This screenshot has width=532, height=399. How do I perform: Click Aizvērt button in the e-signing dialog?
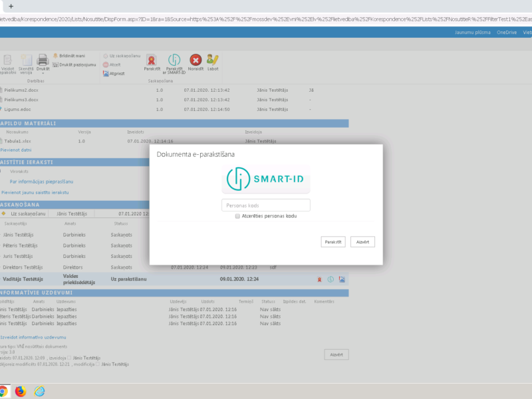tap(362, 242)
